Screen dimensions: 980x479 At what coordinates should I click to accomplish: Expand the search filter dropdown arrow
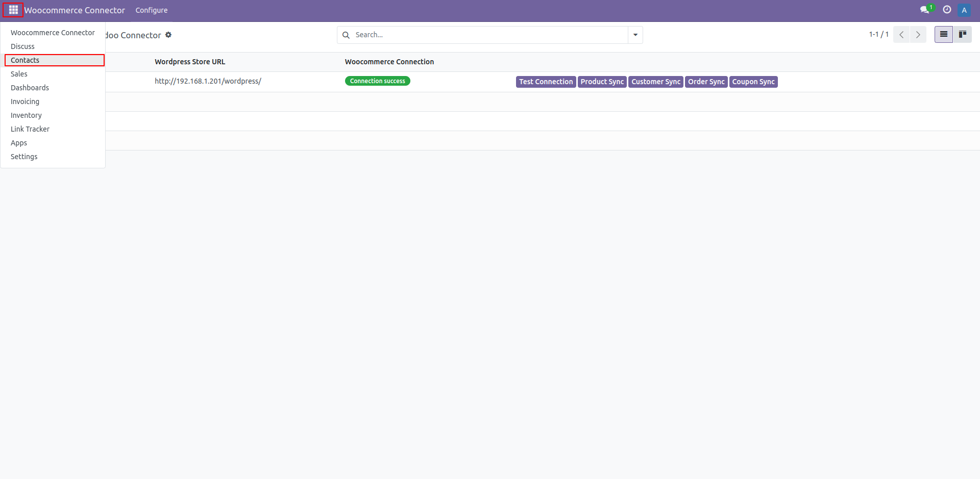(635, 35)
